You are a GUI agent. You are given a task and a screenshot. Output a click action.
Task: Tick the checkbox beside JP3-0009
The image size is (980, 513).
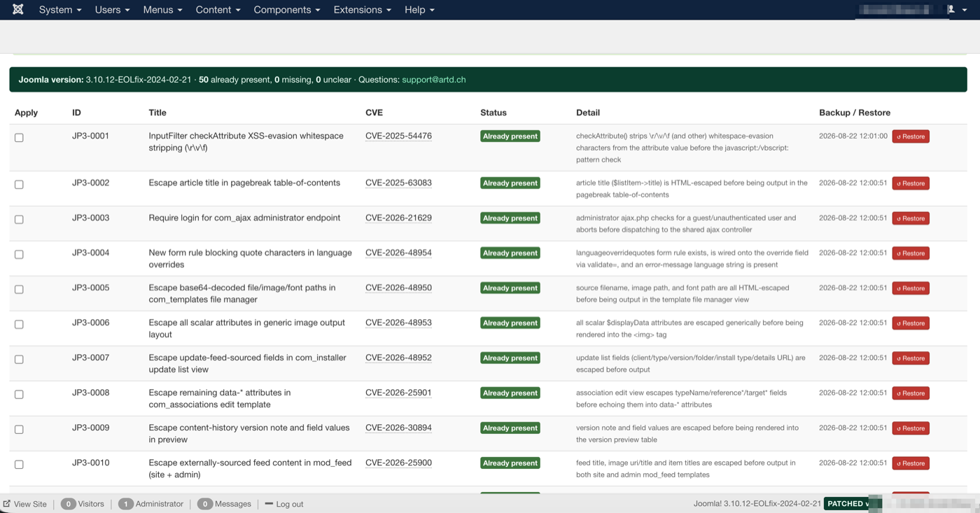click(19, 430)
